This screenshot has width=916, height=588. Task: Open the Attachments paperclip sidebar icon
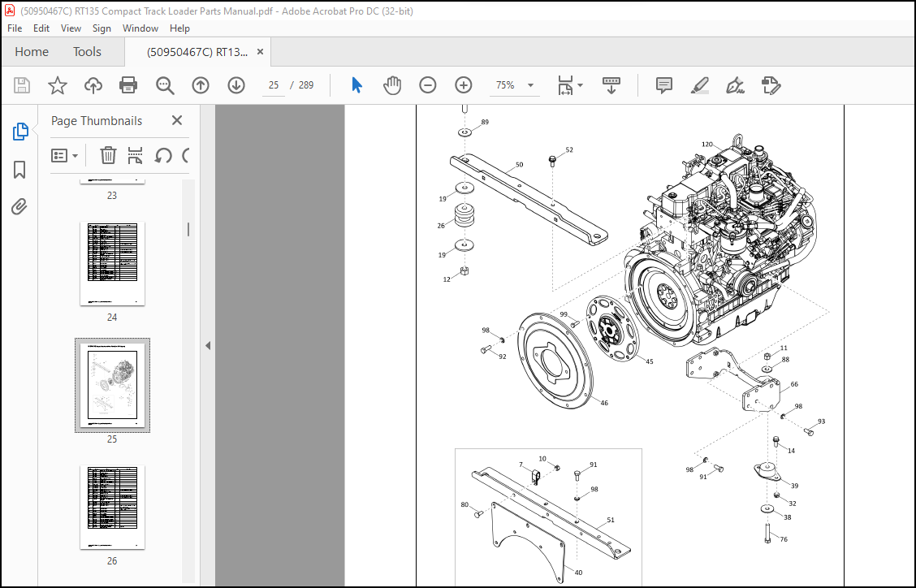19,207
